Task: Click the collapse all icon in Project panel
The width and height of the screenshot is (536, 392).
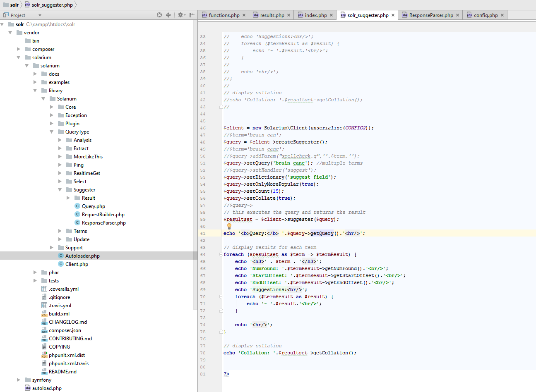Action: [168, 15]
